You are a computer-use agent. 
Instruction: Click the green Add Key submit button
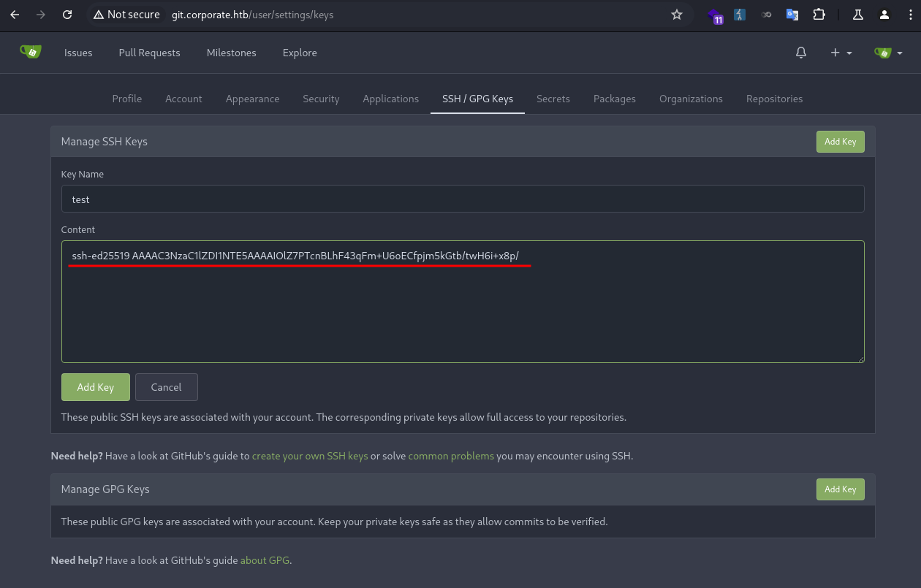click(96, 387)
